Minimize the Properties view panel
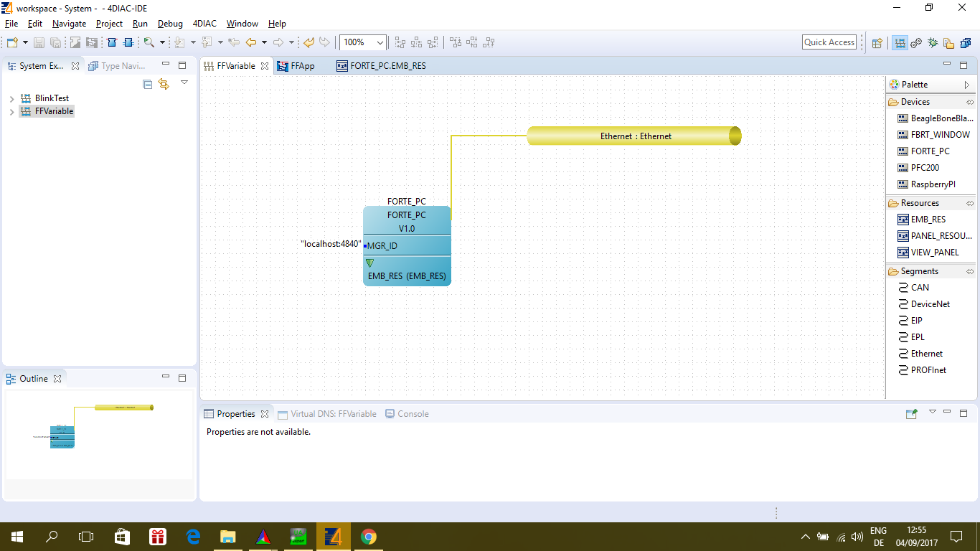 pos(948,413)
